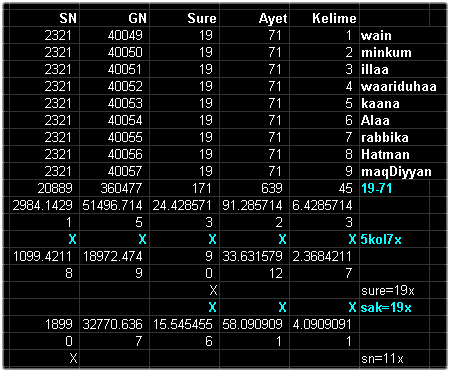Select the cell containing wain

click(x=376, y=35)
